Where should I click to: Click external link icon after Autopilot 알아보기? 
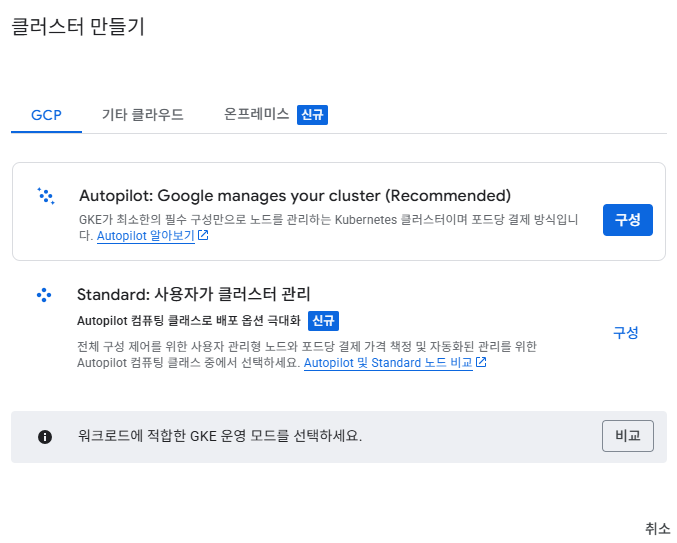click(203, 236)
